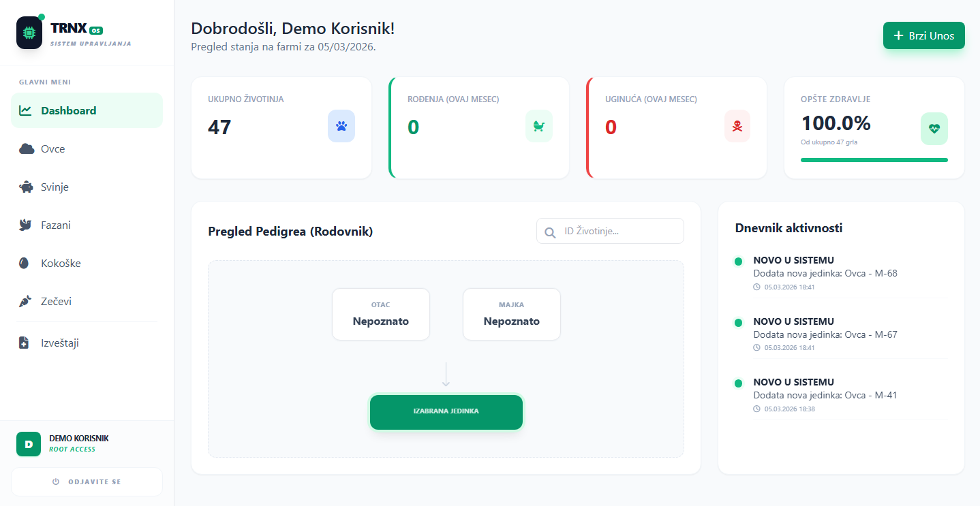This screenshot has height=506, width=980.
Task: Click the paw icon on Ukupno Životinja card
Action: [x=341, y=126]
